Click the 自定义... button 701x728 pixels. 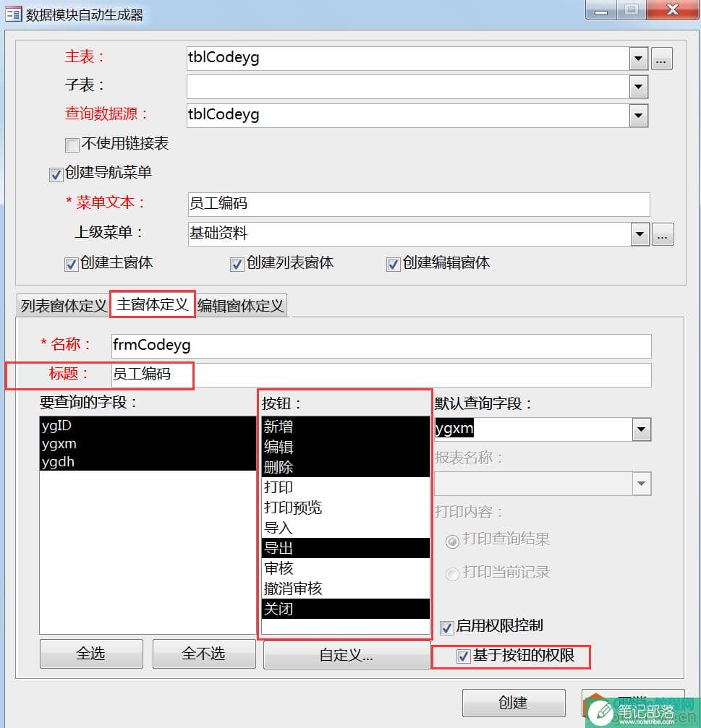point(347,655)
